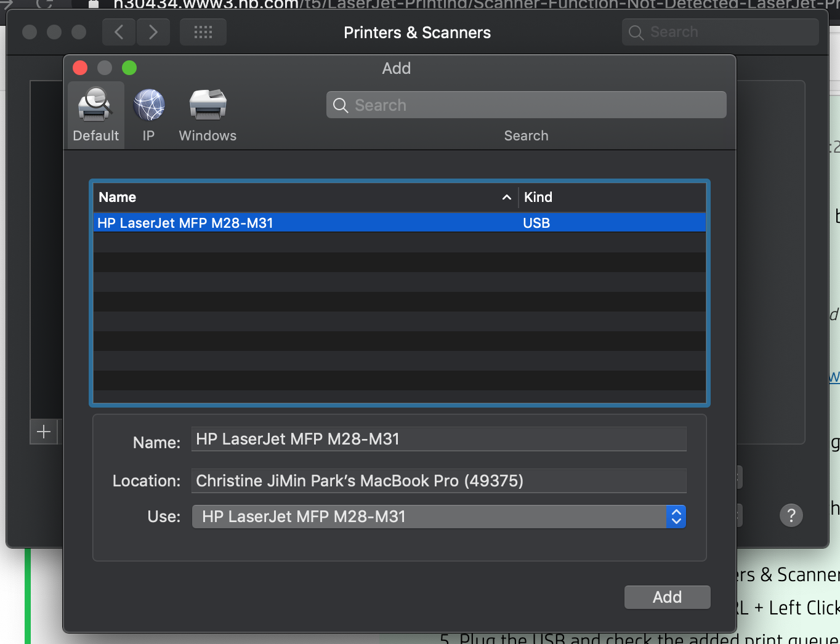Click the System Preferences search field
Viewport: 840px width, 644px height.
point(720,32)
